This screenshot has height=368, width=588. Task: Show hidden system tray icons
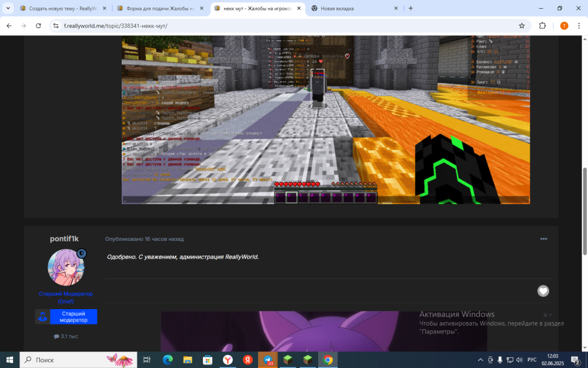pos(480,360)
